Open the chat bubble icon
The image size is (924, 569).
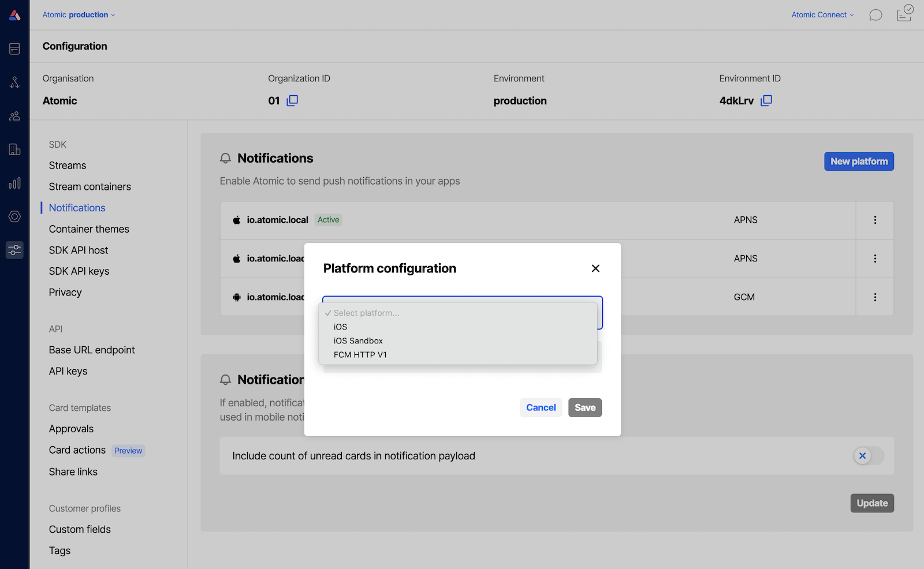click(x=875, y=15)
